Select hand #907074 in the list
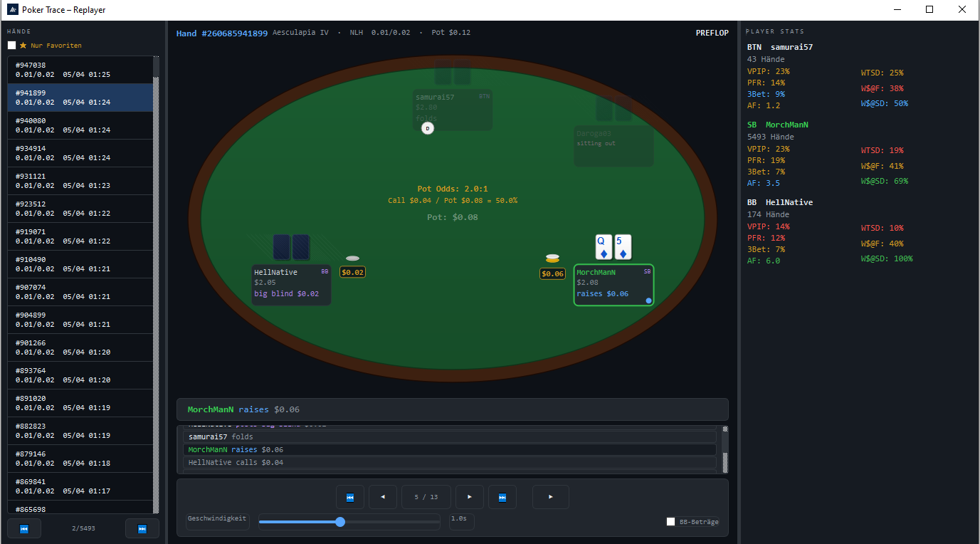980x544 pixels. click(x=80, y=292)
